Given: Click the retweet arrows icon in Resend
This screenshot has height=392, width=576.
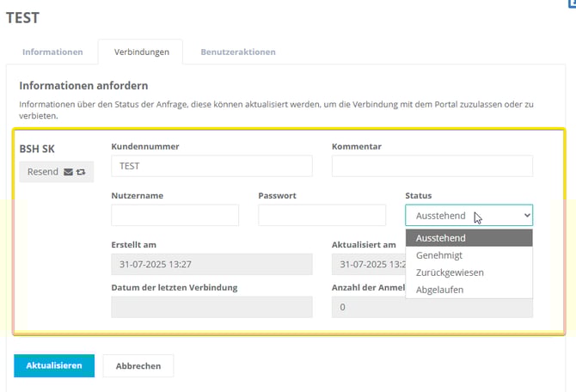Looking at the screenshot, I should click(81, 172).
